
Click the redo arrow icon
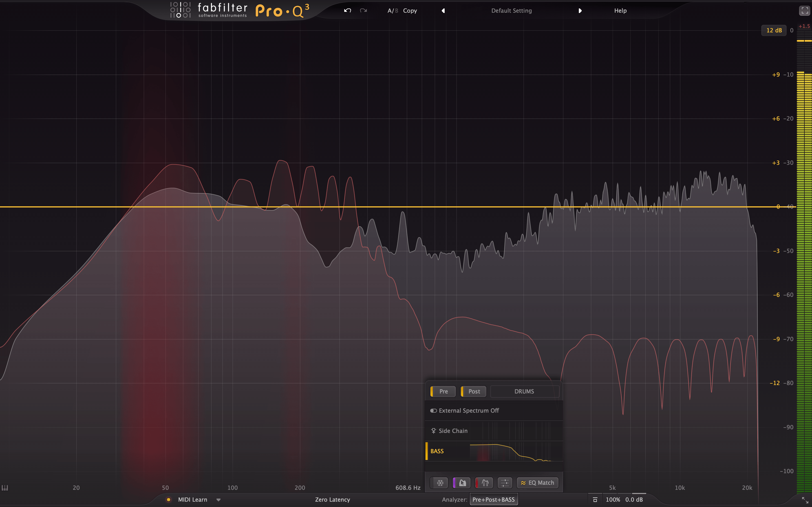[x=363, y=10]
